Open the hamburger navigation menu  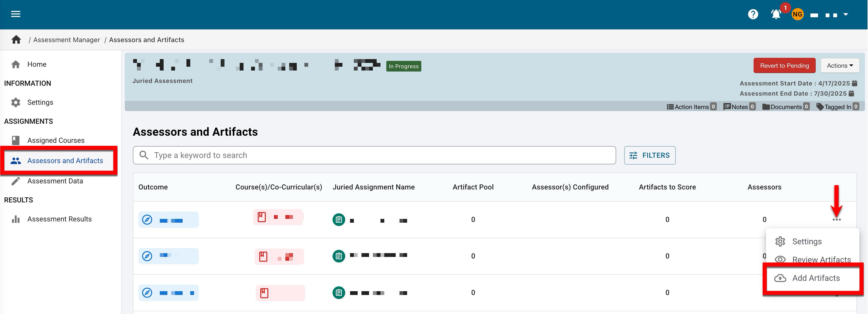tap(15, 14)
